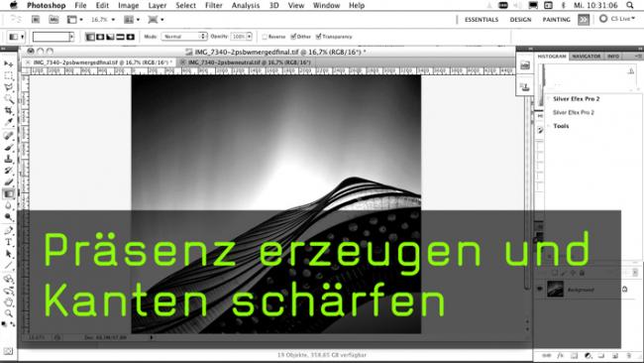
Task: Open the Mode Normal dropdown
Action: [x=183, y=37]
